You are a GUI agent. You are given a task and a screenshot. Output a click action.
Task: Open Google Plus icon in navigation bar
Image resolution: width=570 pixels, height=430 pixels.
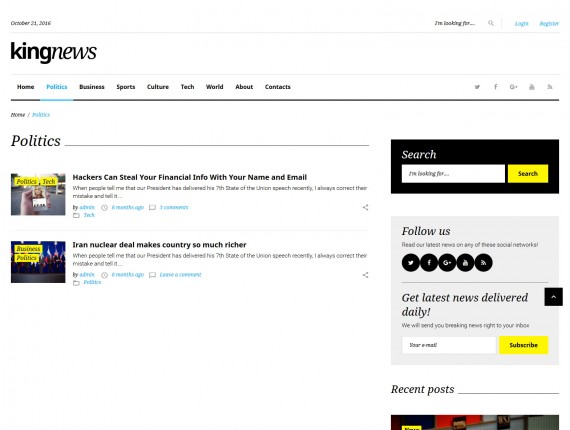click(x=513, y=87)
